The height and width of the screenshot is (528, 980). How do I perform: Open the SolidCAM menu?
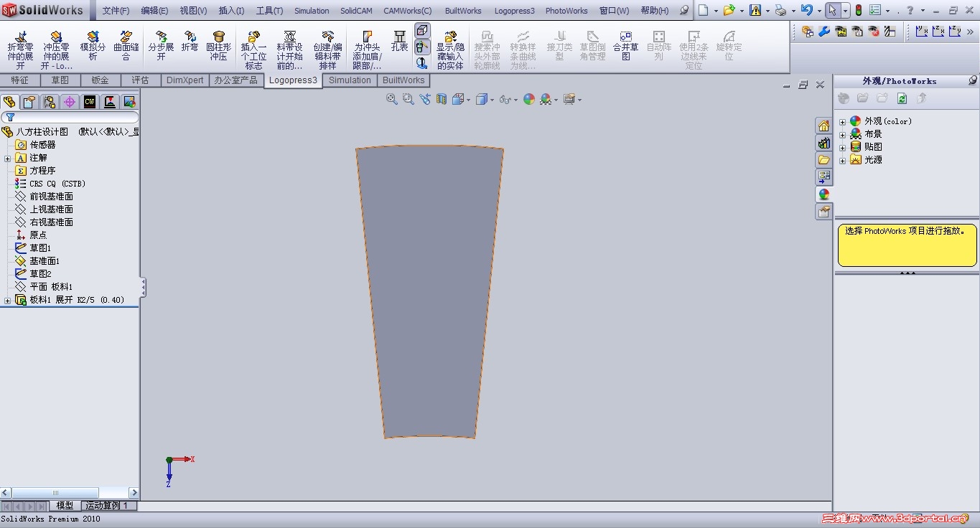pyautogui.click(x=356, y=11)
